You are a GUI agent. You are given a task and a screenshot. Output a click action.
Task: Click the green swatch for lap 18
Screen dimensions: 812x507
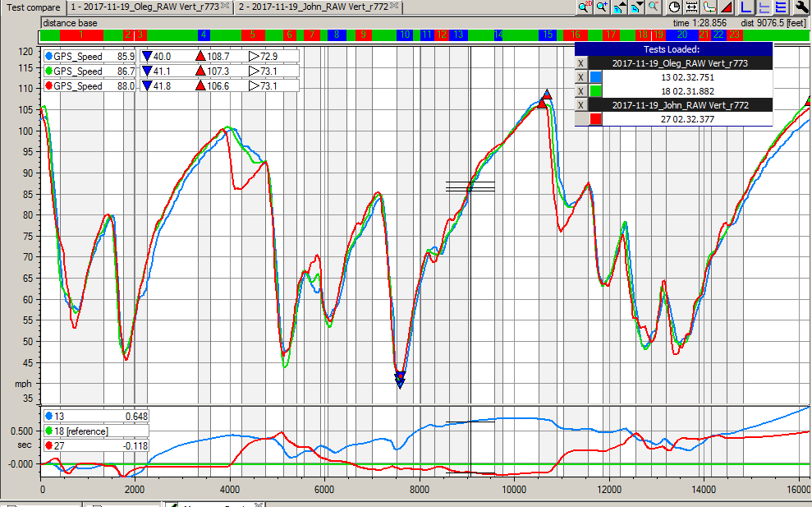(x=595, y=91)
